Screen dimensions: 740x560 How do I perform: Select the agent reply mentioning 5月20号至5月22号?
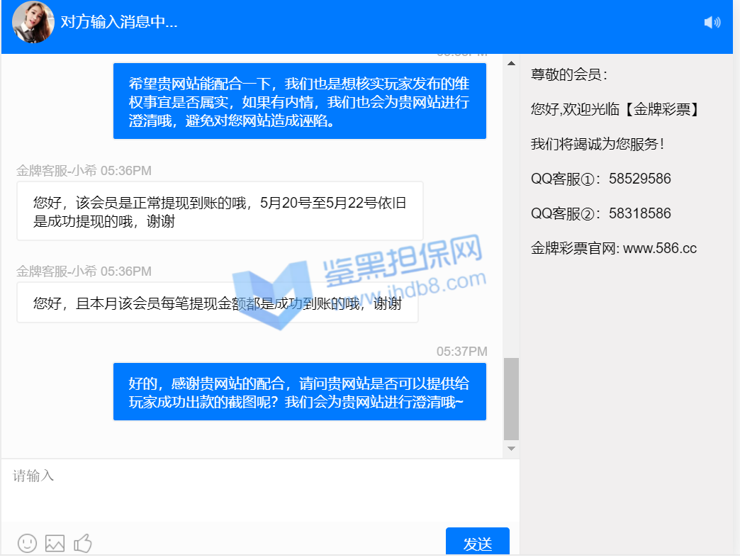click(220, 211)
